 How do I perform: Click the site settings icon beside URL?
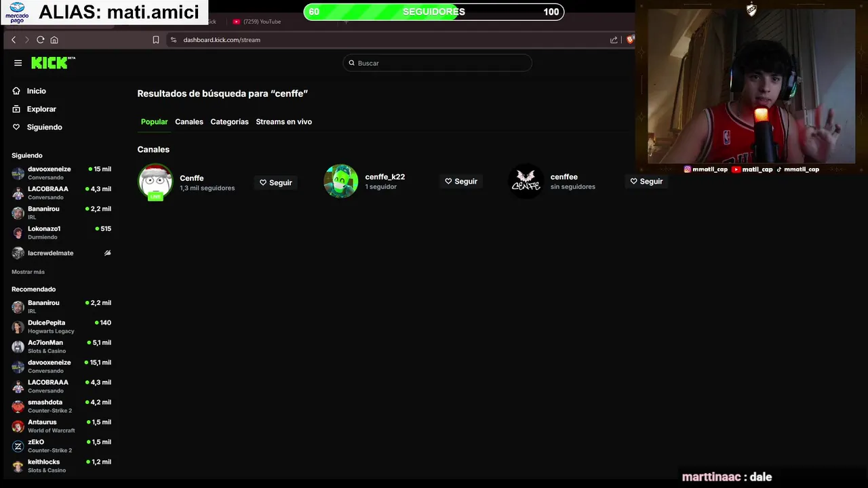point(174,40)
